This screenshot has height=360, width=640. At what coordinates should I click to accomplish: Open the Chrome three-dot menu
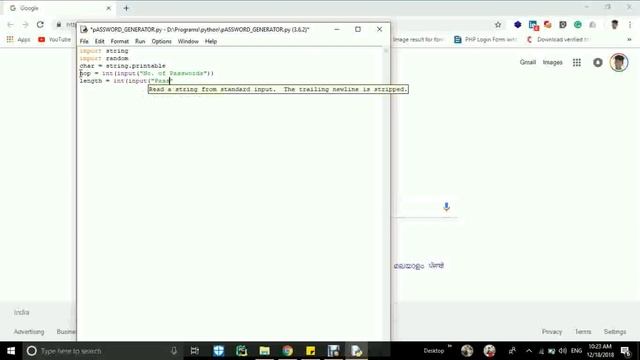click(630, 25)
